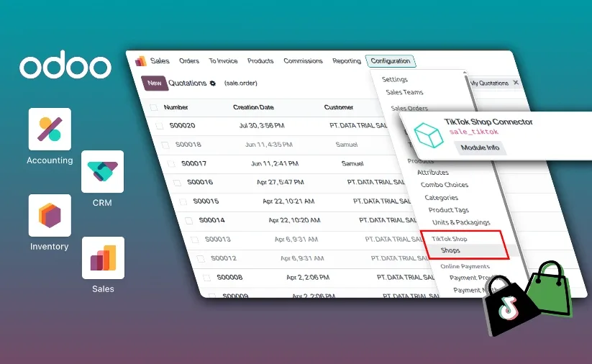The height and width of the screenshot is (364, 592).
Task: Click the date Jul 30, 3:56 PM
Action: click(x=262, y=125)
